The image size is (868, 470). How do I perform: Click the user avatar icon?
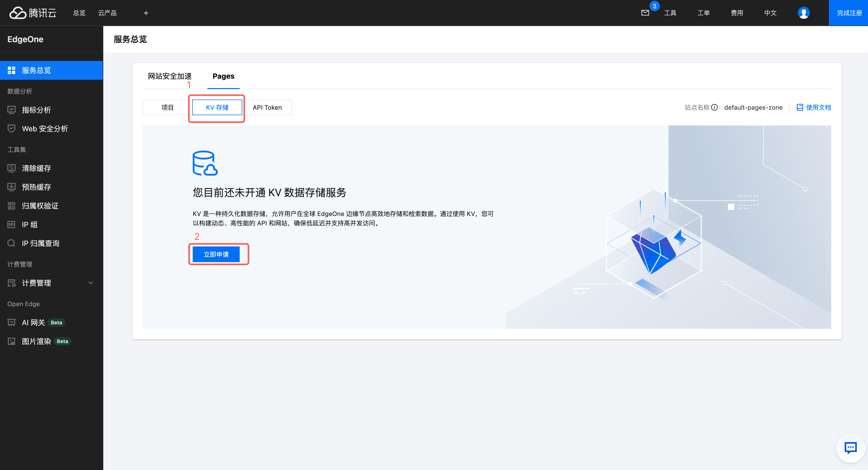[803, 13]
